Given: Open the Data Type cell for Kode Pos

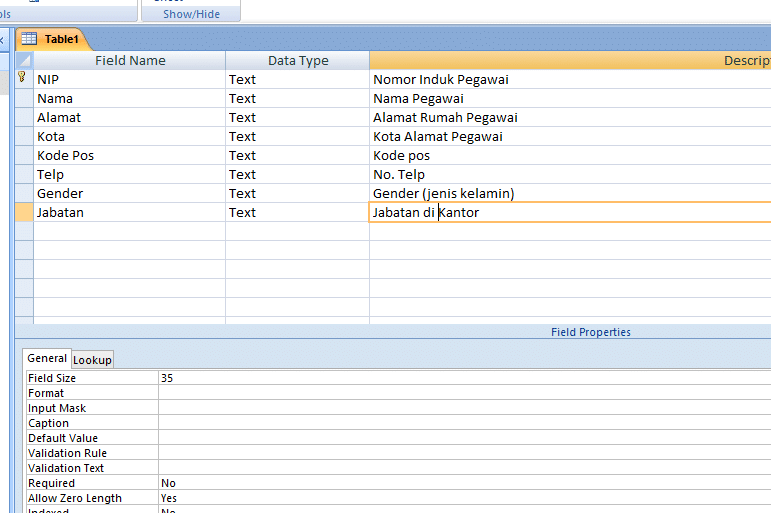Looking at the screenshot, I should coord(297,155).
